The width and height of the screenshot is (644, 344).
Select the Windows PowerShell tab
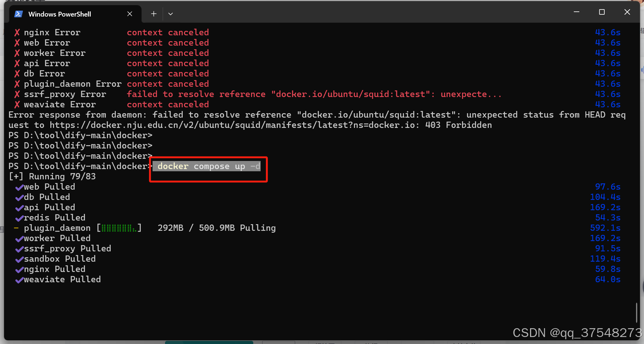[x=60, y=14]
